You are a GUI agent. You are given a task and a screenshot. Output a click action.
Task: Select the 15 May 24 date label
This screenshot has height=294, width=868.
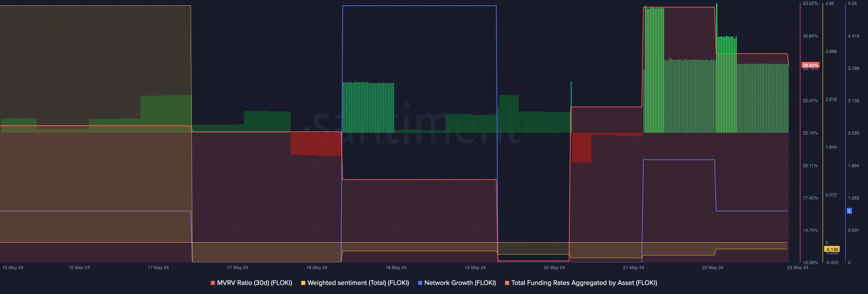(x=13, y=268)
